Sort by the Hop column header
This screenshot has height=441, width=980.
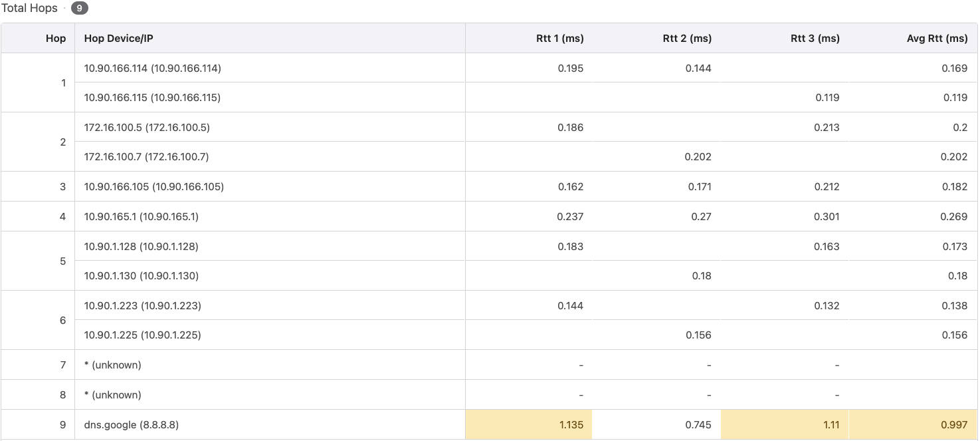[56, 39]
